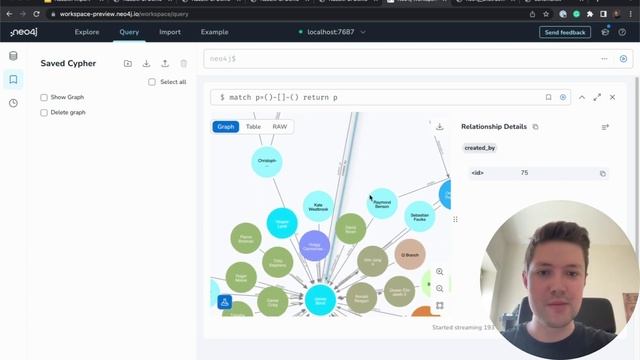Reload the browser page
This screenshot has height=360, width=640.
coord(36,14)
